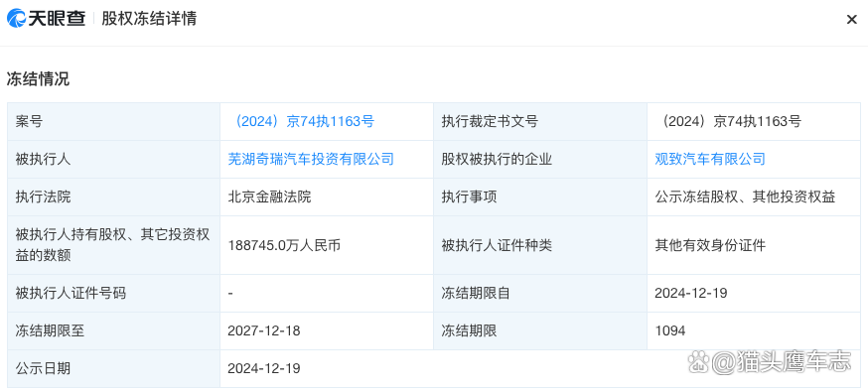This screenshot has width=868, height=392.
Task: Click the 公示日期 label cell
Action: coord(113,368)
